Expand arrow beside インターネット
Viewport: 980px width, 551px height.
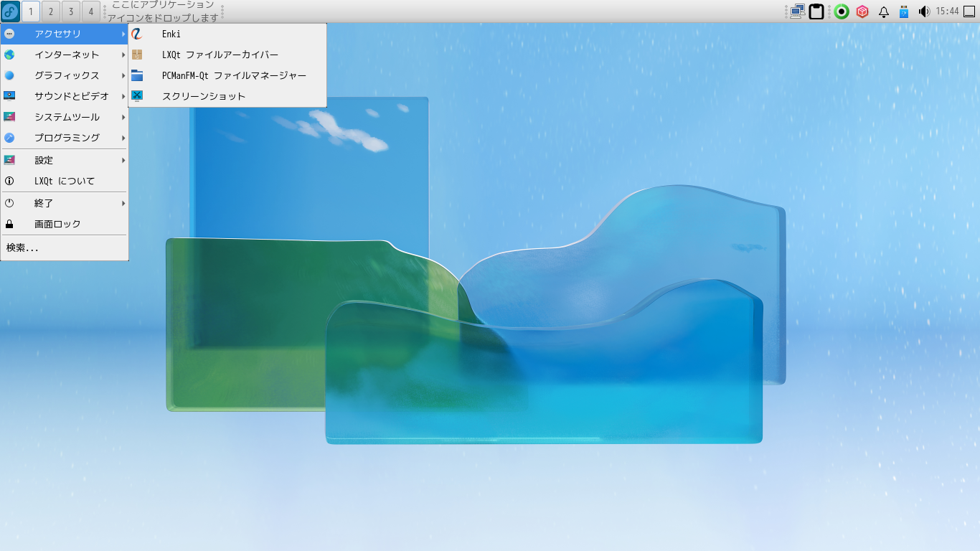pyautogui.click(x=123, y=55)
